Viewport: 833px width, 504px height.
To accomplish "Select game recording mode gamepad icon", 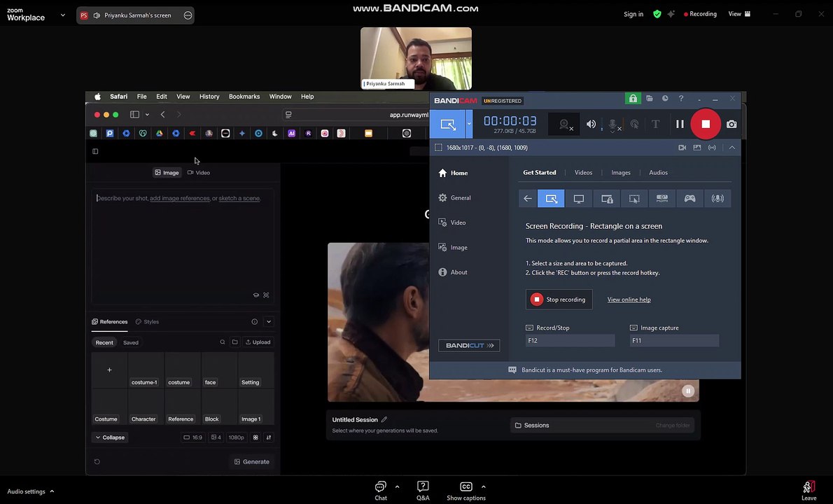I will coord(689,199).
